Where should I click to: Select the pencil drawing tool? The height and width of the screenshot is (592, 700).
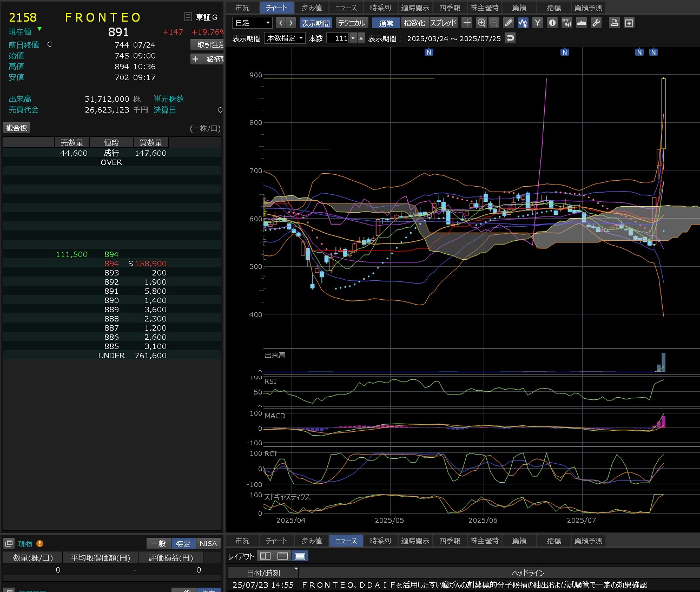pyautogui.click(x=509, y=23)
